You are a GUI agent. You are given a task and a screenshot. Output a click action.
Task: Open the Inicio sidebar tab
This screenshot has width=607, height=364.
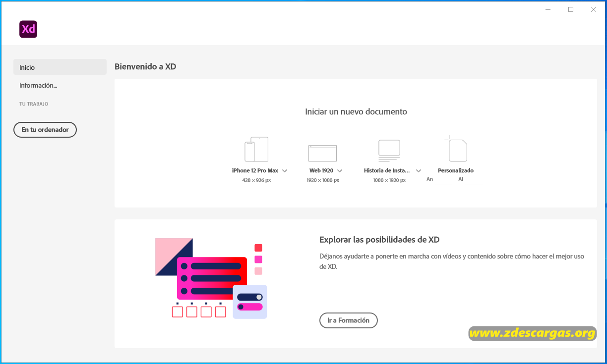(60, 67)
